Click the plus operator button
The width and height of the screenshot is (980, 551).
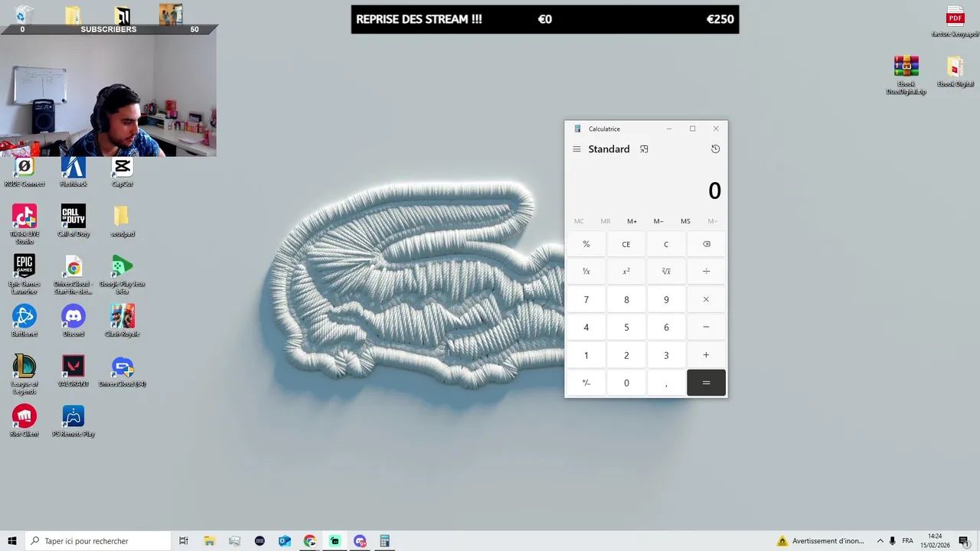pos(706,355)
